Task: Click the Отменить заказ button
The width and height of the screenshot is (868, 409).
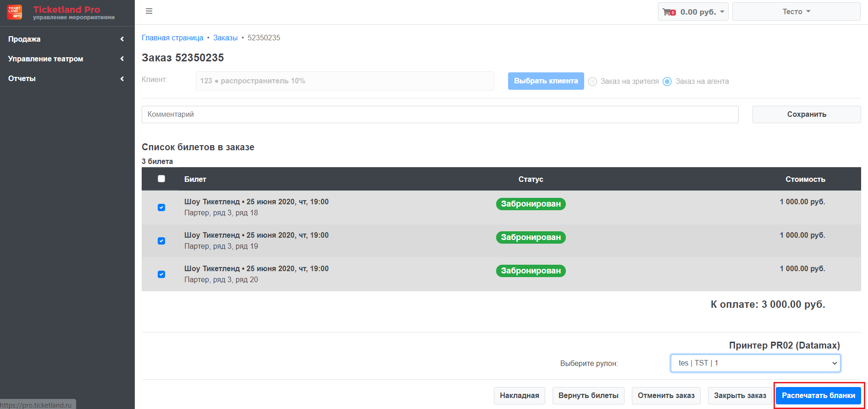Action: coord(666,396)
